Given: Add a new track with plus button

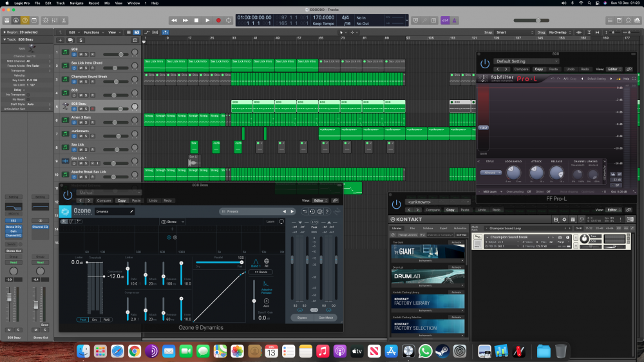Looking at the screenshot, I should tap(60, 41).
